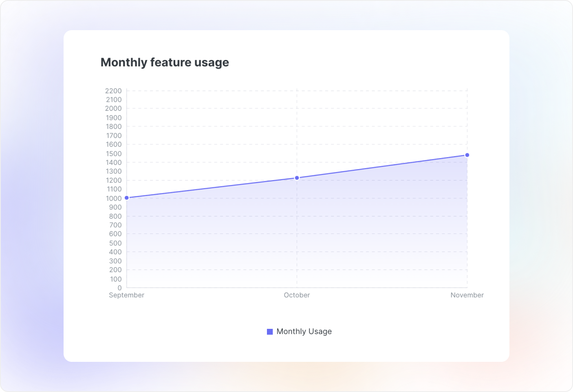This screenshot has height=392, width=573.
Task: Click the September data point on the line
Action: pyautogui.click(x=127, y=198)
